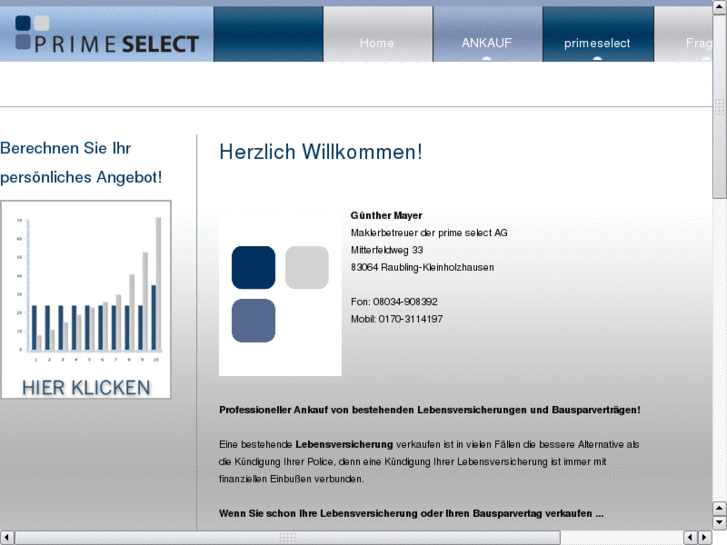Click the three-square logo image beside Günther Mayer

(x=280, y=294)
